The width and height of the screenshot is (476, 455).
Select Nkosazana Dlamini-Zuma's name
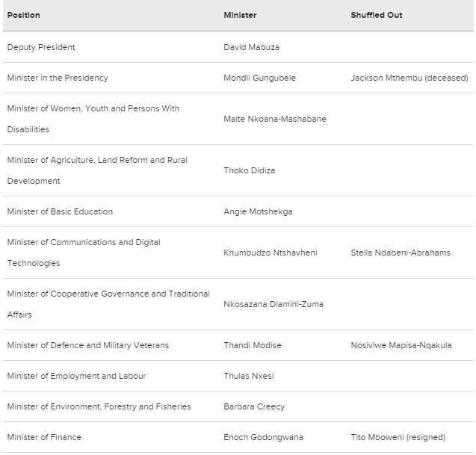coord(273,304)
